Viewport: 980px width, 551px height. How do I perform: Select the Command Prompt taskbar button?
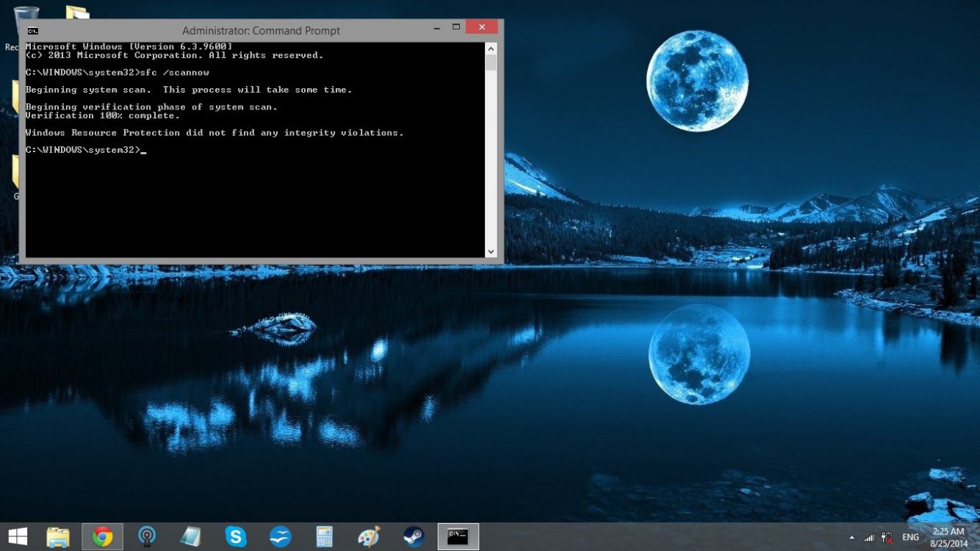point(458,537)
